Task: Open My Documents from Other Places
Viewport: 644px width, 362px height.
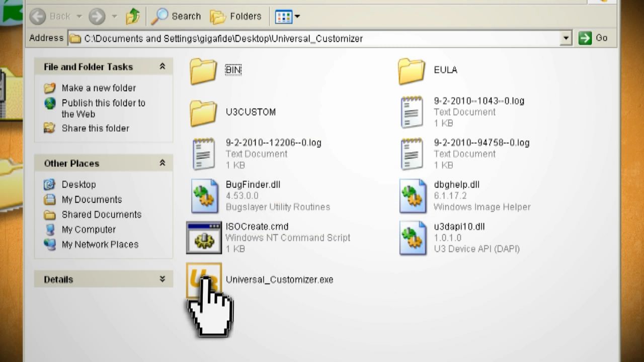Action: 92,200
